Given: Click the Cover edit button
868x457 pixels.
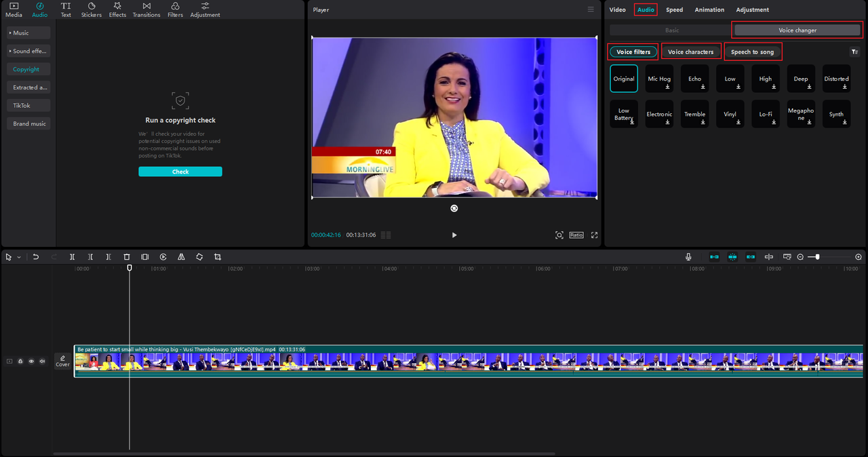Looking at the screenshot, I should click(62, 361).
